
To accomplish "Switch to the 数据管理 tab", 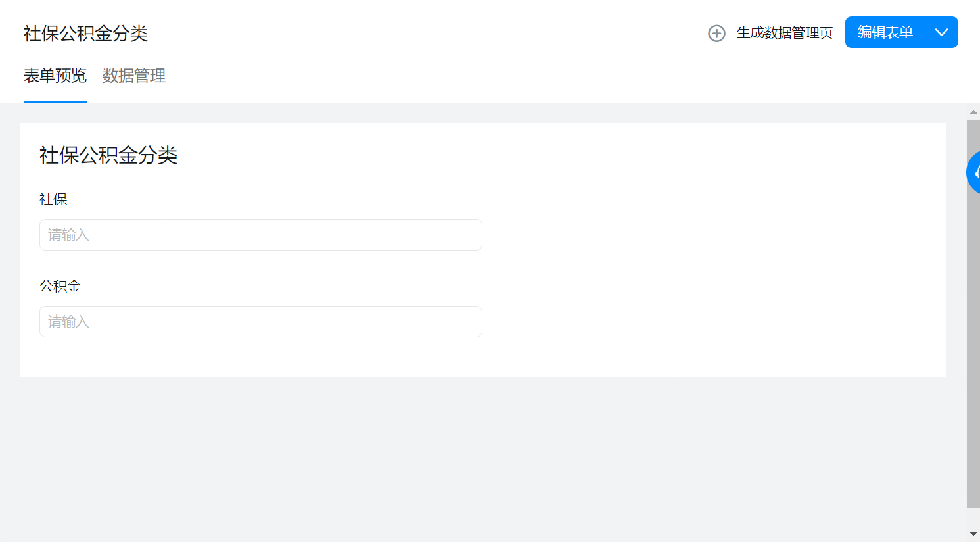I will point(134,76).
